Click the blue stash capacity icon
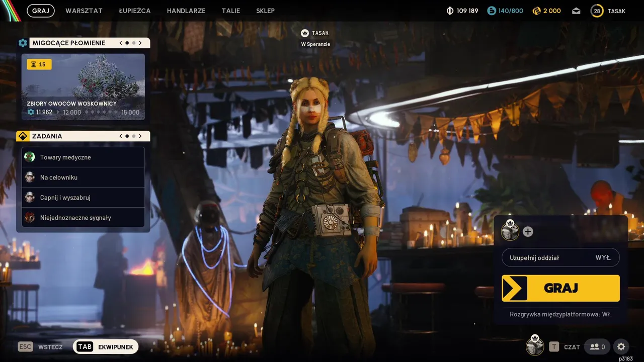The image size is (644, 362). 492,11
